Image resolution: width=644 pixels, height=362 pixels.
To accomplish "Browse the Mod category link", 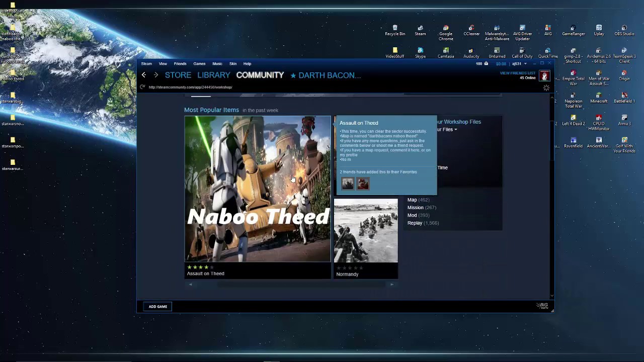I will (412, 215).
